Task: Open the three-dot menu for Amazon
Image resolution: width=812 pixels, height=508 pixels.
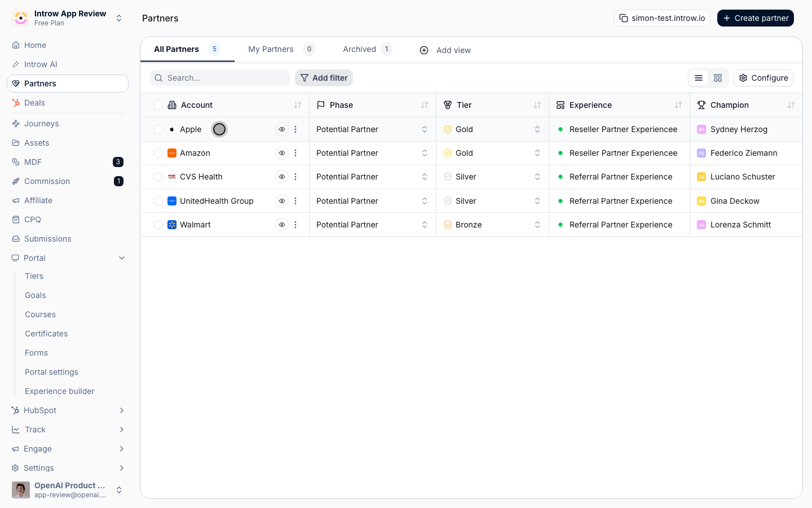Action: click(x=295, y=153)
